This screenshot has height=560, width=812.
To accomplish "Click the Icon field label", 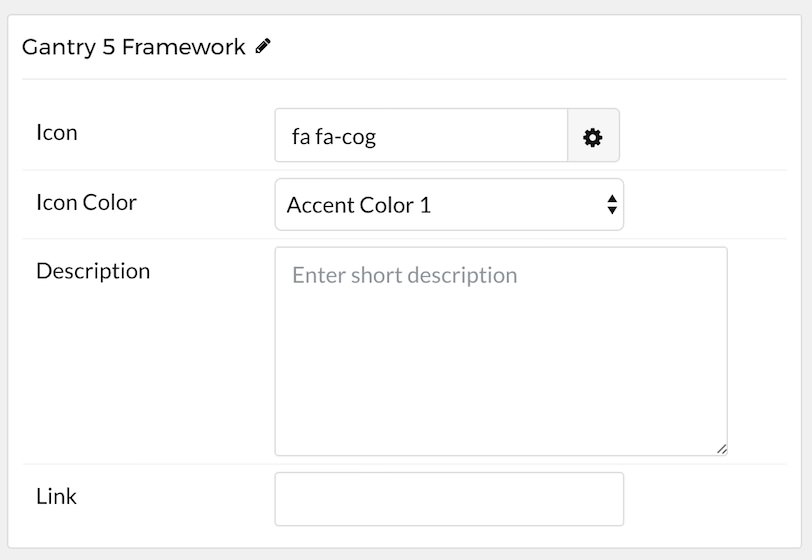I will pos(57,133).
